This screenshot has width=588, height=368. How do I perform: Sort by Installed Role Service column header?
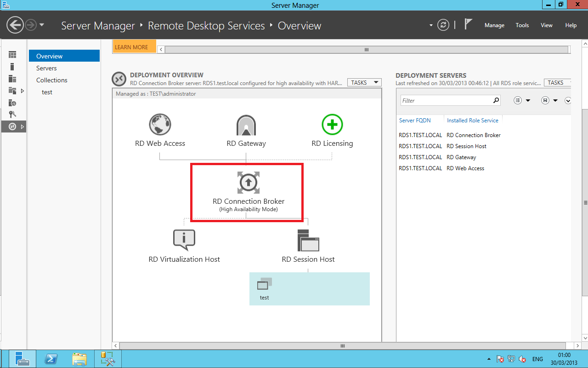tap(473, 120)
